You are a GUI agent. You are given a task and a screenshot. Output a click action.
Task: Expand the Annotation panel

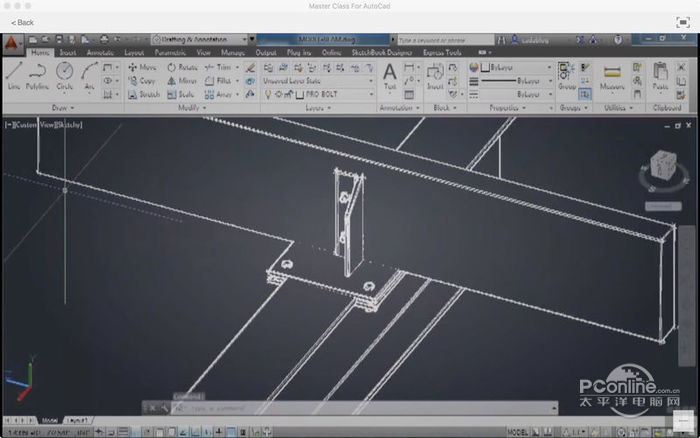pos(399,108)
